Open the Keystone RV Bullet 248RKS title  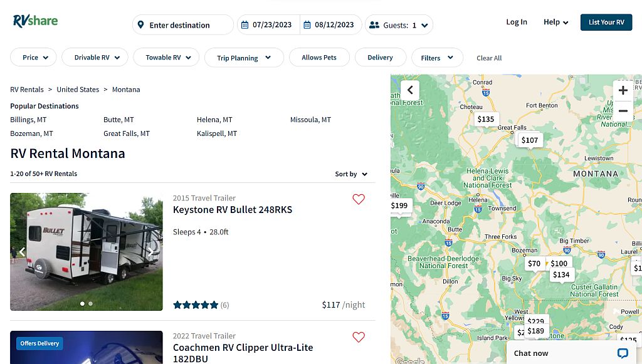click(x=233, y=210)
